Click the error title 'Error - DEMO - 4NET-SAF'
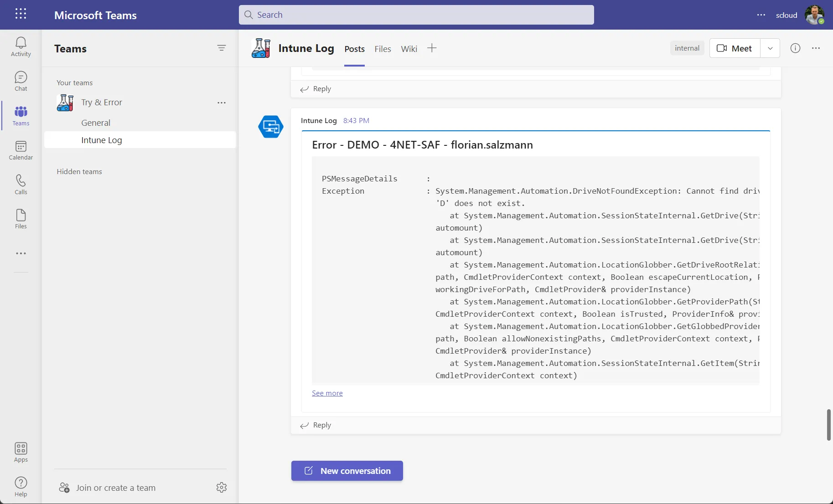833x504 pixels. pos(422,145)
